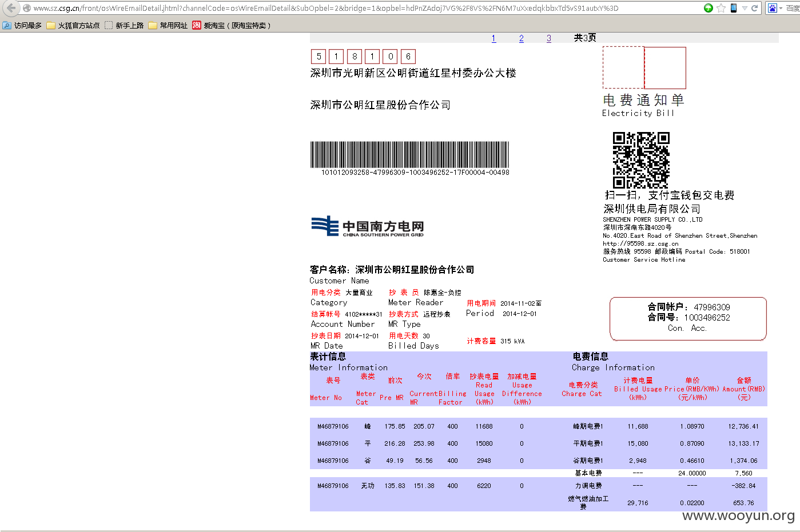Go to page 1 of the bill
The image size is (800, 532).
pos(493,38)
